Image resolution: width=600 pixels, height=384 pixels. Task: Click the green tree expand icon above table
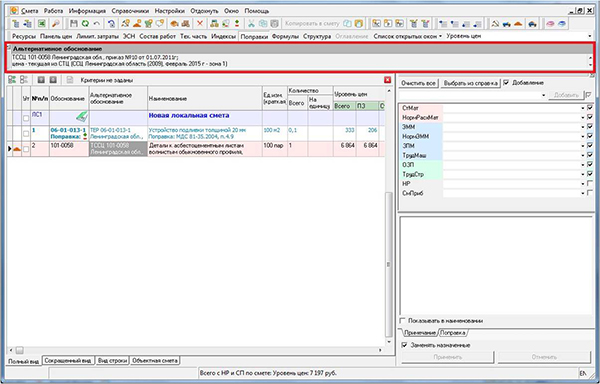click(12, 80)
